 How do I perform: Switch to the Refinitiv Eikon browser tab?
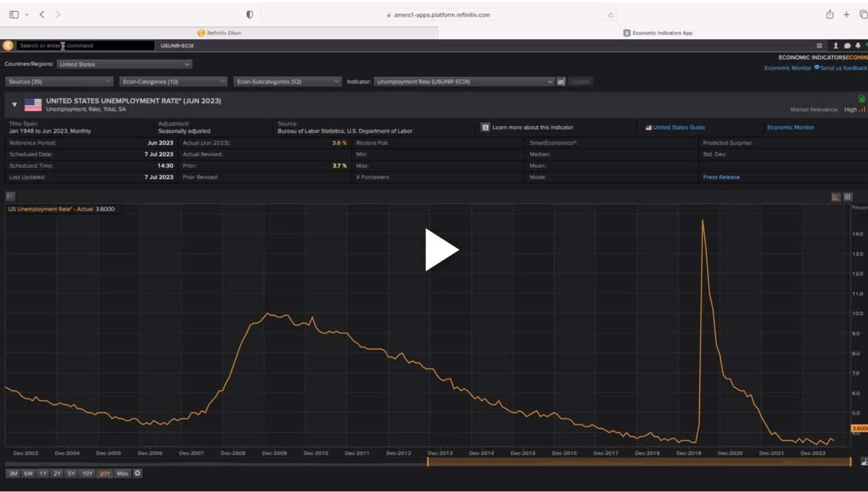pos(219,33)
